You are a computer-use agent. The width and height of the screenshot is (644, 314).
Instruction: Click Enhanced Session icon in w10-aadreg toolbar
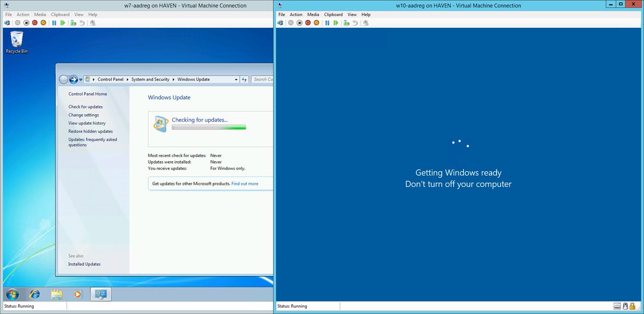366,23
